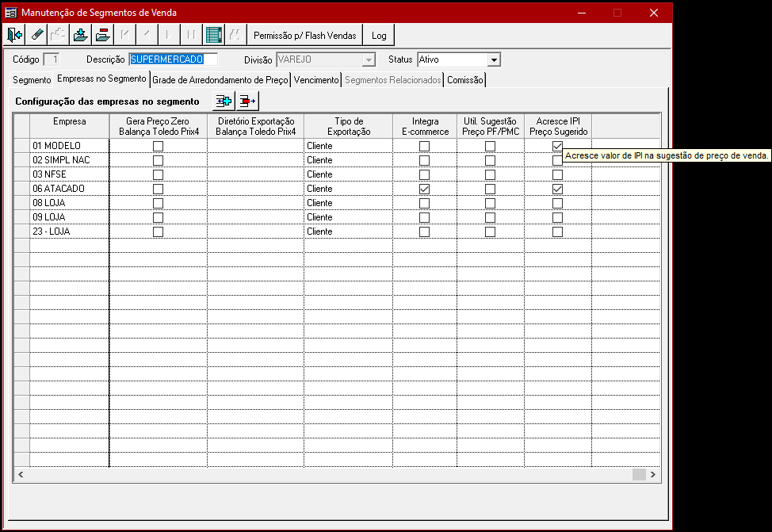Select the 03 NFSE company cell
This screenshot has width=772, height=532.
[70, 174]
